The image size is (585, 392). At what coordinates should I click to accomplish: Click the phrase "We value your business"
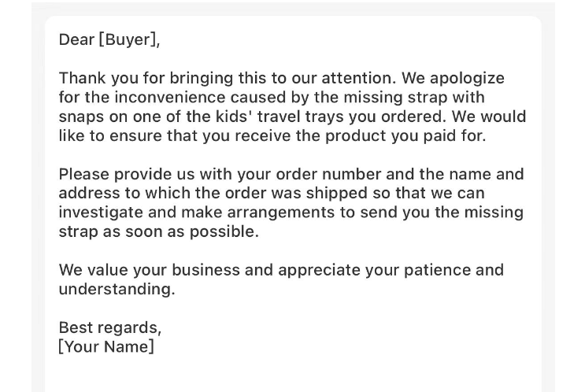(x=149, y=270)
